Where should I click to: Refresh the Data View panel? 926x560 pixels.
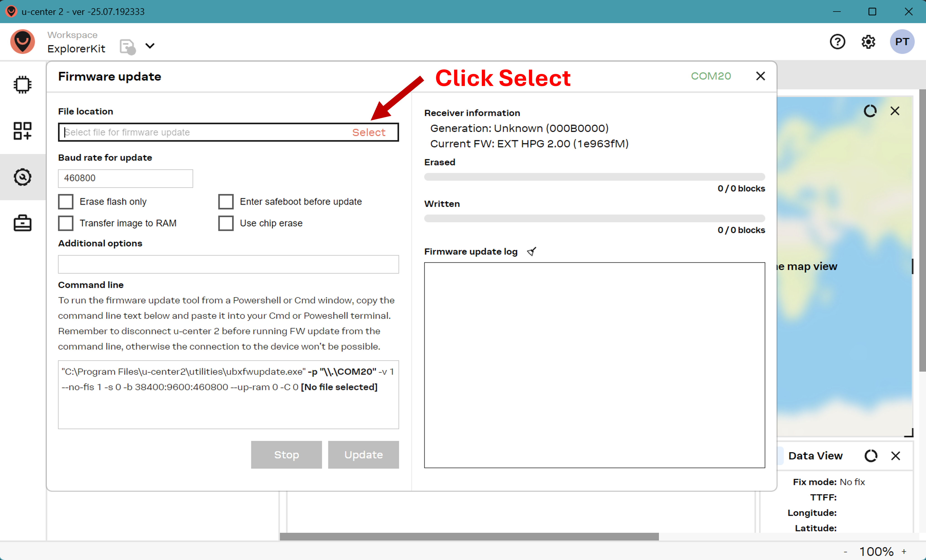click(871, 456)
